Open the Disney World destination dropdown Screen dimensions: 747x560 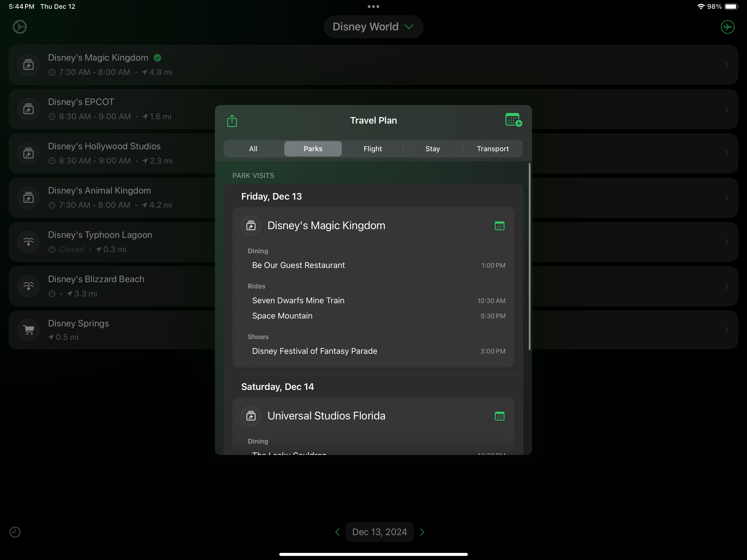(373, 27)
